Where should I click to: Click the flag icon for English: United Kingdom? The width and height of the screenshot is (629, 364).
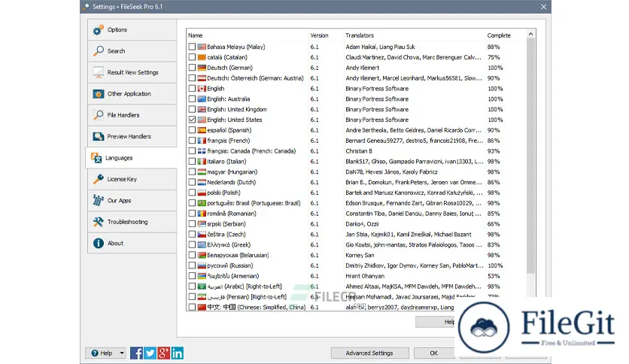(202, 110)
